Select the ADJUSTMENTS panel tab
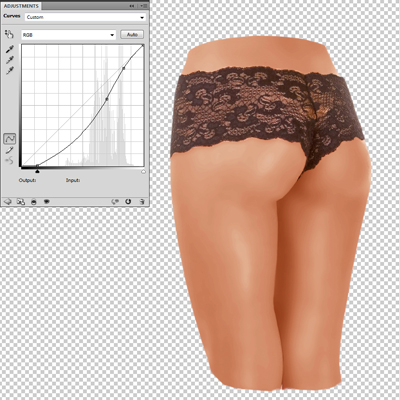The height and width of the screenshot is (400, 400). pyautogui.click(x=21, y=6)
